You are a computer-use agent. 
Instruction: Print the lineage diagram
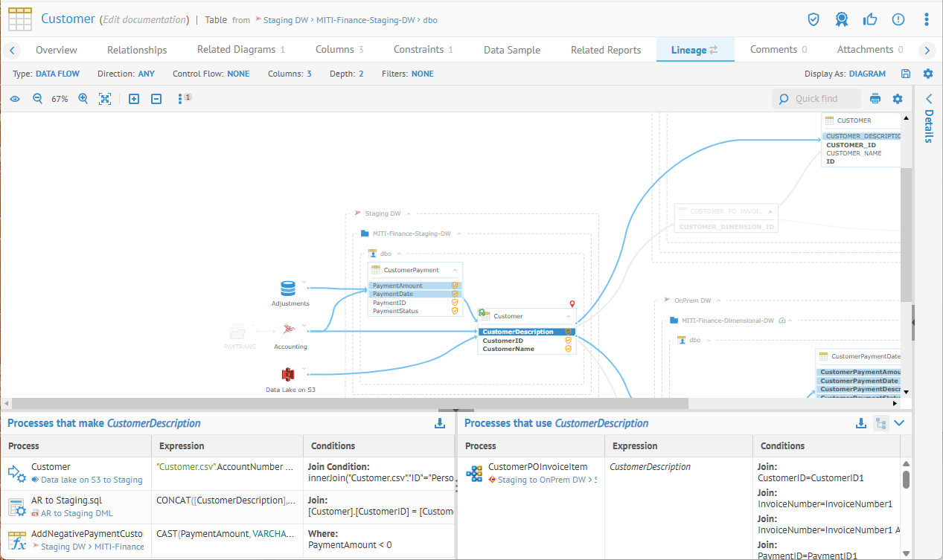[875, 99]
